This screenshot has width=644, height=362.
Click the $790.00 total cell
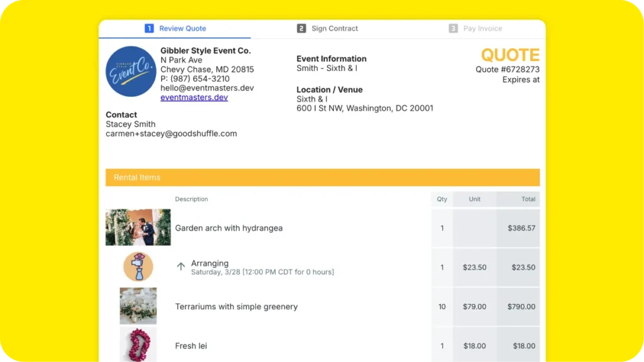[518, 307]
